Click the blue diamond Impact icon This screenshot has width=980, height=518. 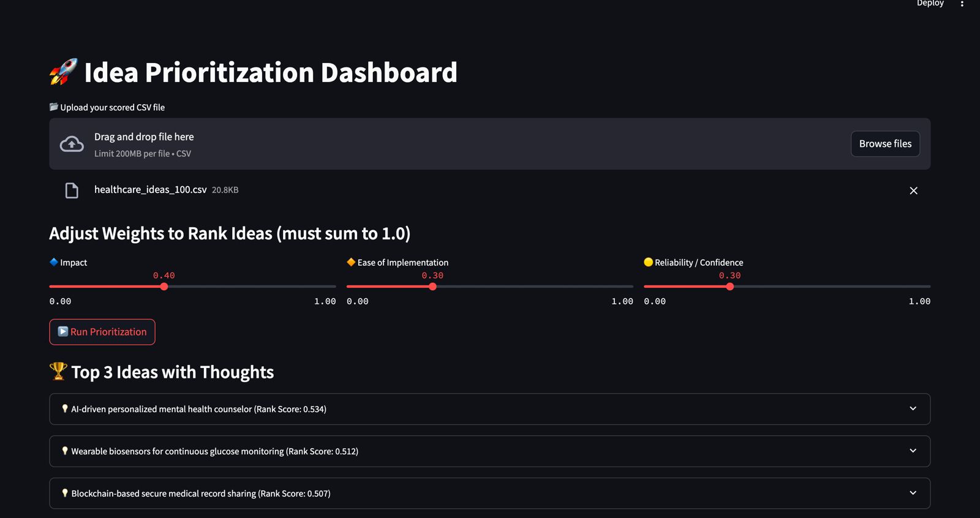(54, 262)
